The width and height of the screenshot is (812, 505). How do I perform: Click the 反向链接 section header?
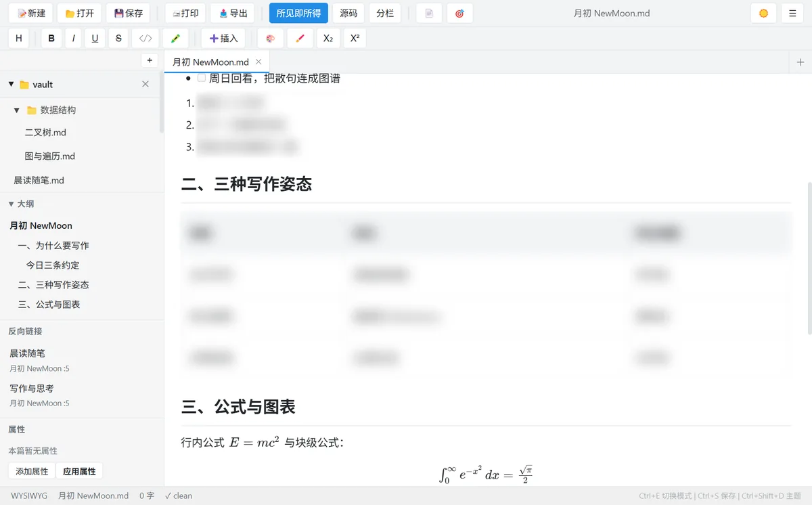tap(25, 331)
